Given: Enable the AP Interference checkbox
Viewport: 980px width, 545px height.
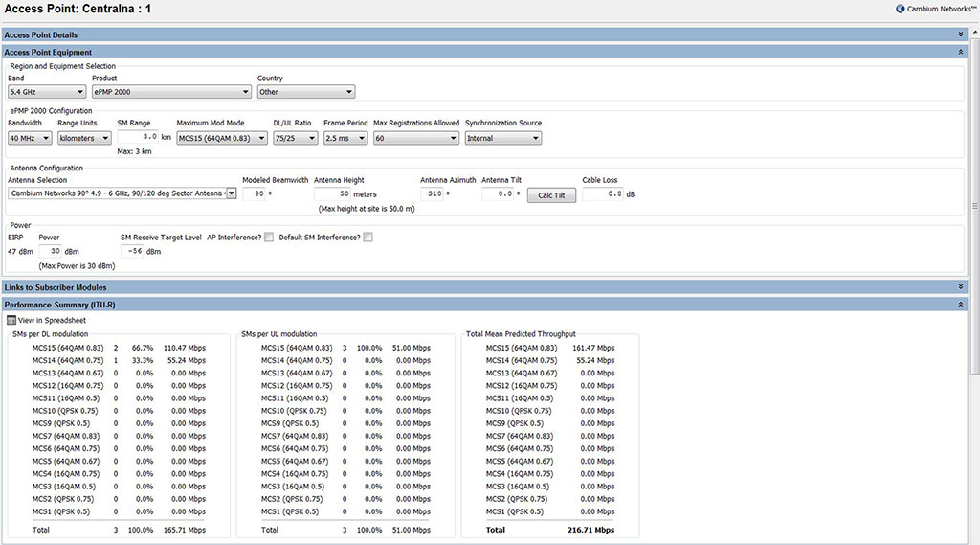Looking at the screenshot, I should 269,238.
